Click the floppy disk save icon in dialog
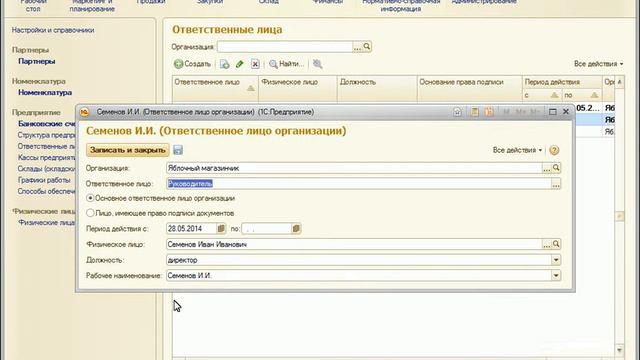640x360 pixels. pyautogui.click(x=178, y=150)
